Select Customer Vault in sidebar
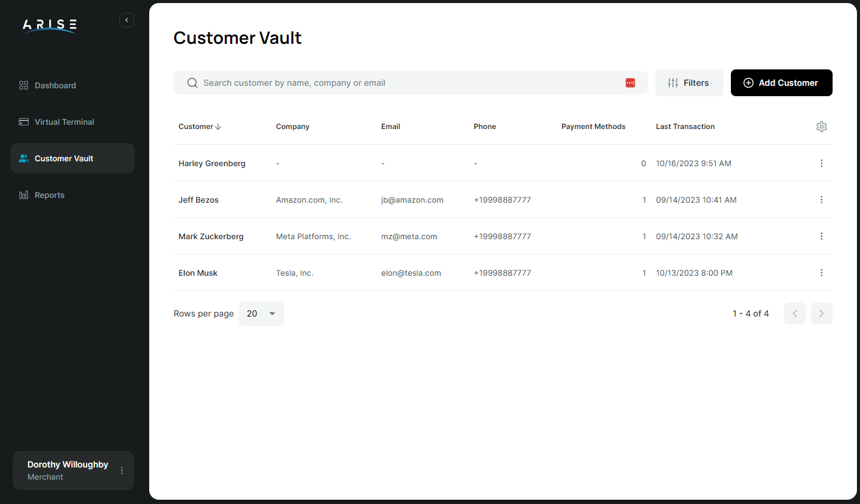The image size is (860, 504). [x=72, y=158]
